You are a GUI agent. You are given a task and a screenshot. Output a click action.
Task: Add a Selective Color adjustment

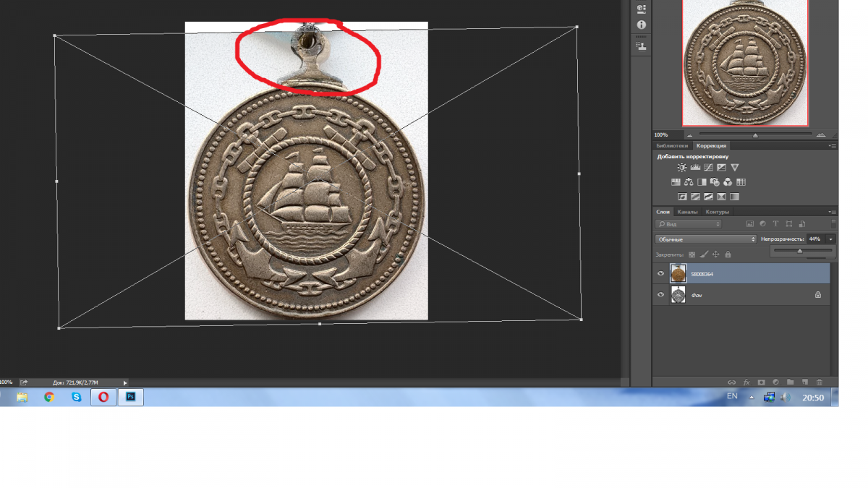(x=721, y=197)
